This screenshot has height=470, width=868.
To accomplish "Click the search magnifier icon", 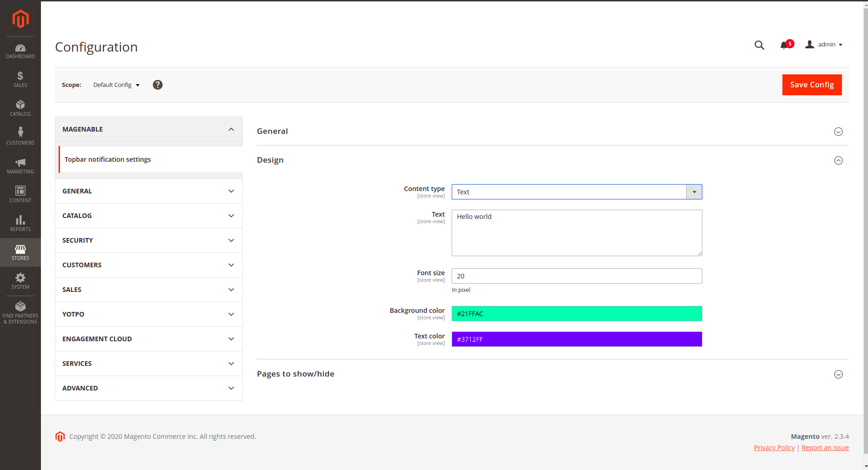I will (x=759, y=45).
